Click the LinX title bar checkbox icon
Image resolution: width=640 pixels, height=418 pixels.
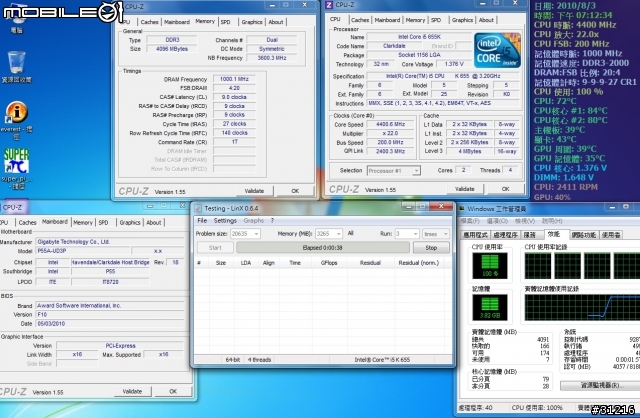point(198,209)
